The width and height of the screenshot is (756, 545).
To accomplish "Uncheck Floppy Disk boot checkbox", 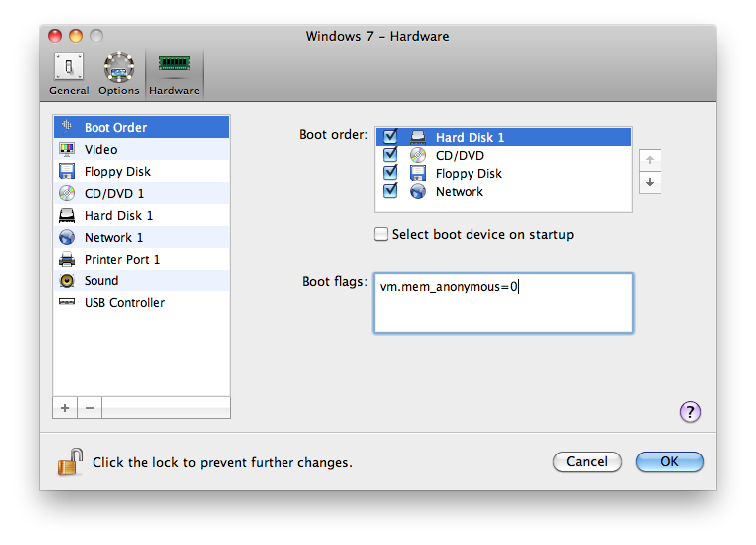I will pos(390,172).
